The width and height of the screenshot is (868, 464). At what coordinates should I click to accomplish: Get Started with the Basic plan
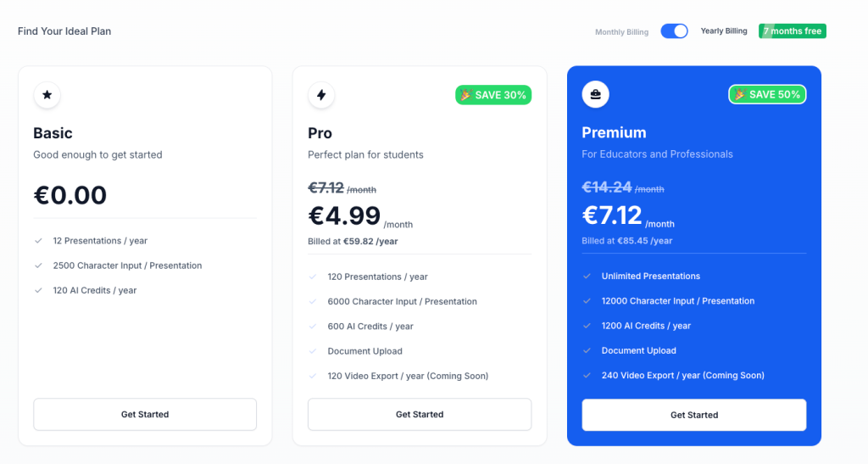(x=145, y=414)
